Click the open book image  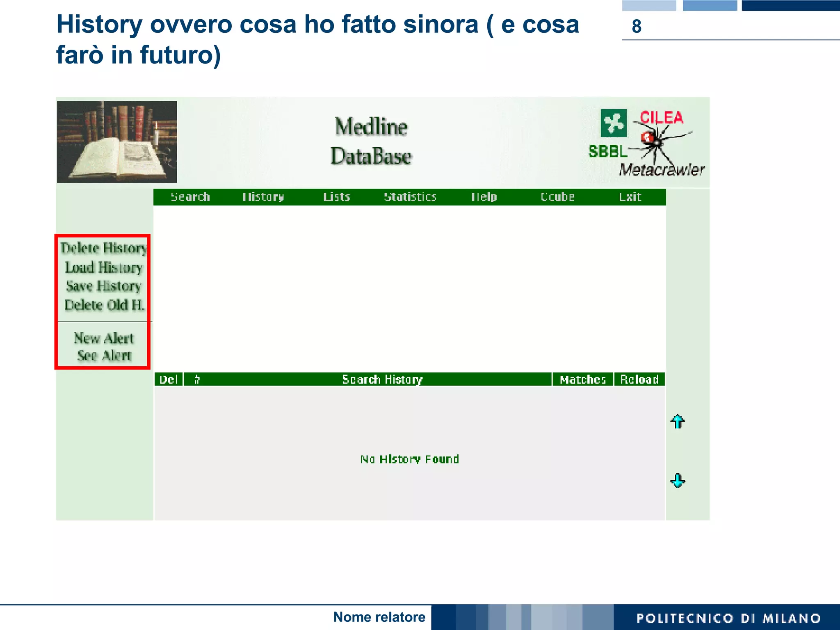pyautogui.click(x=117, y=142)
